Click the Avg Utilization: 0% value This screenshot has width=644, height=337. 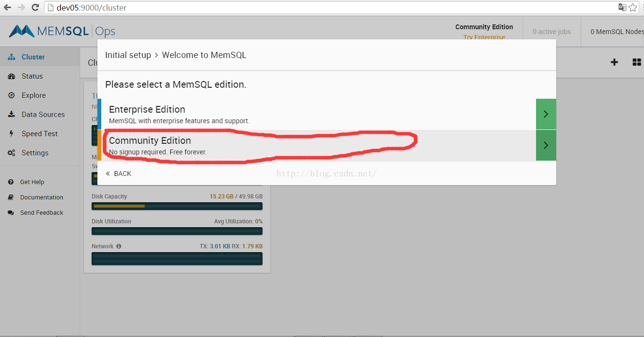(239, 221)
